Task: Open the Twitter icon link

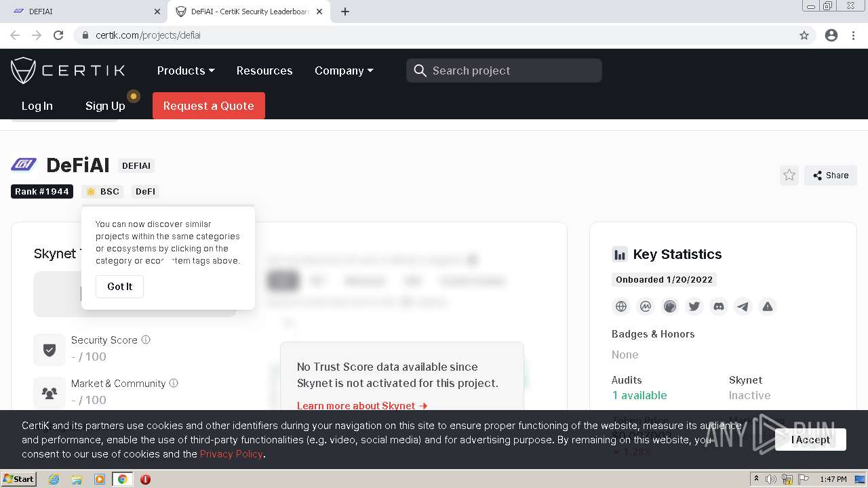Action: click(694, 306)
